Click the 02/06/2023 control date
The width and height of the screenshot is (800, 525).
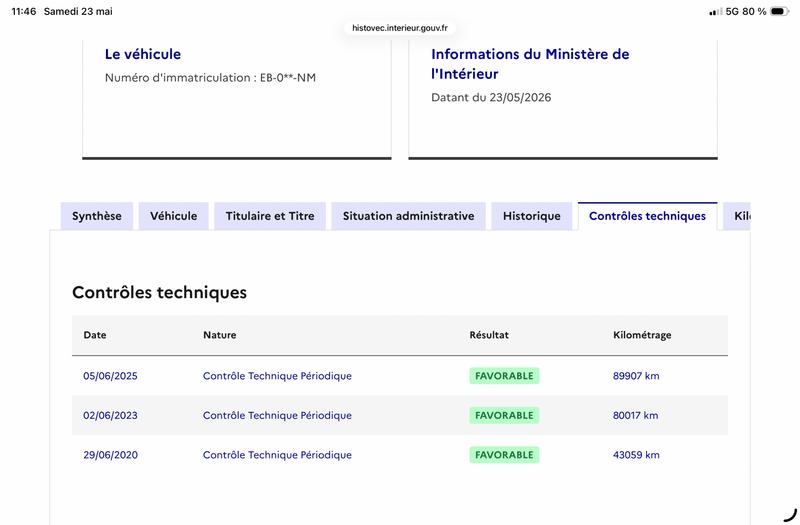110,415
